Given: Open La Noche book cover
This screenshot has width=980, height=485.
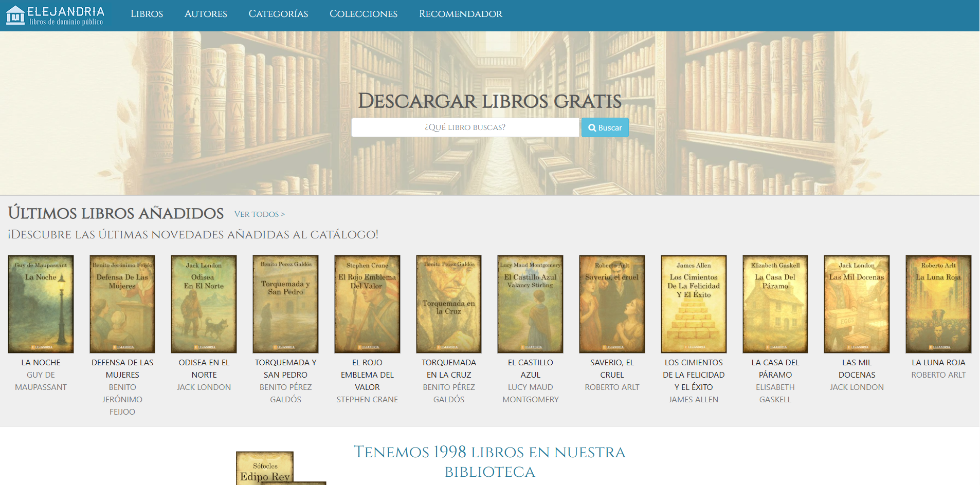Looking at the screenshot, I should pyautogui.click(x=41, y=304).
